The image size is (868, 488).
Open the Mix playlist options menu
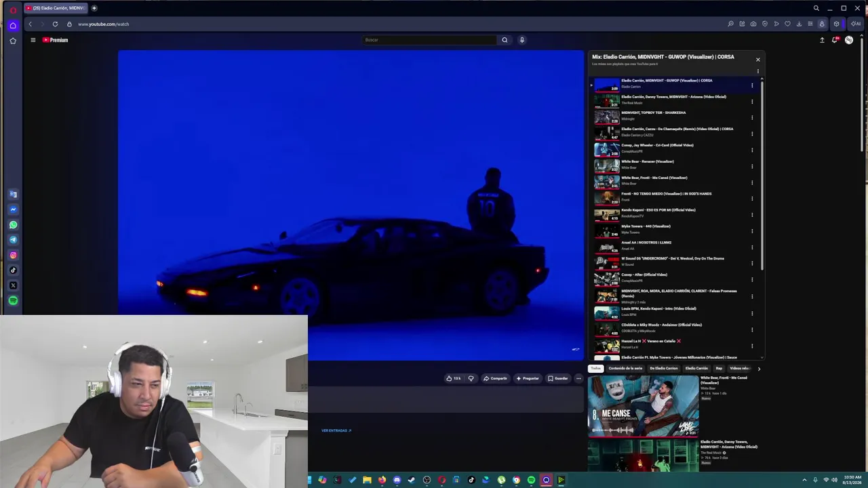point(758,71)
